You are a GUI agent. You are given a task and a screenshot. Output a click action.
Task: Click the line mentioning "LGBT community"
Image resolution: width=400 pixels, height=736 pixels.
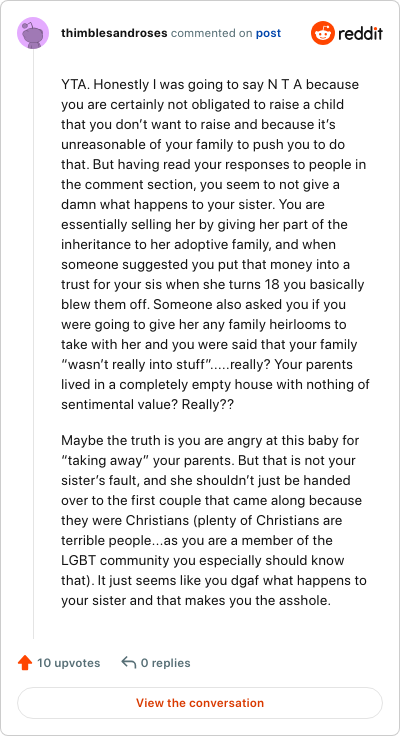[202, 560]
